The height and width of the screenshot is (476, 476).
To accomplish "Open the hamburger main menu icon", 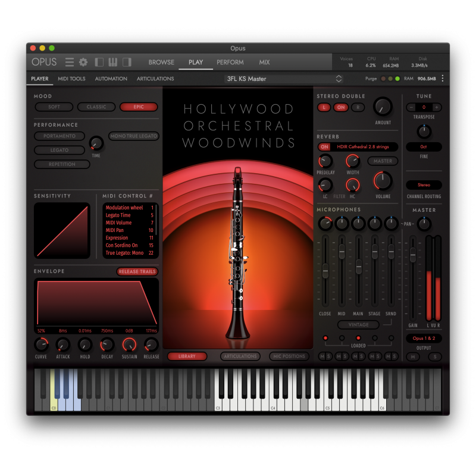I will 70,62.
